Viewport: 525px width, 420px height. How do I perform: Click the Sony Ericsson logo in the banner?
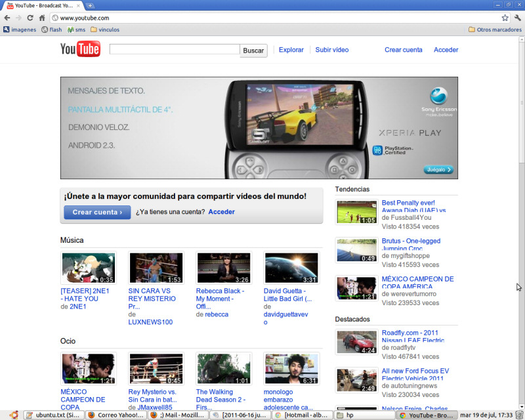pyautogui.click(x=438, y=102)
